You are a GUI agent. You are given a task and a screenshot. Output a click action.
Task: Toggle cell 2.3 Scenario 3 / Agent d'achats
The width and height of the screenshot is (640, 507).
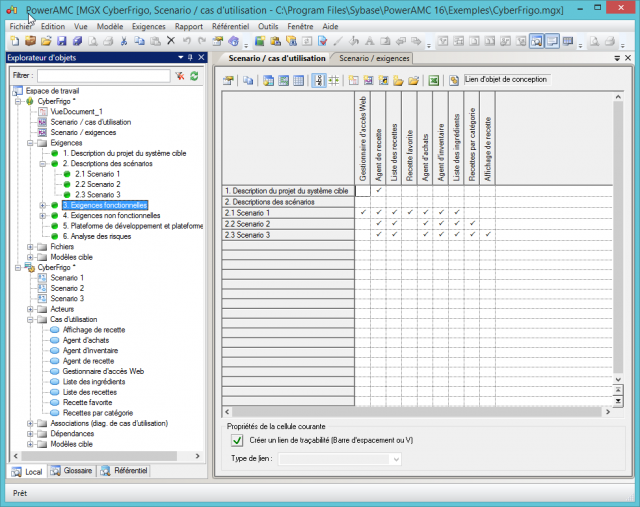(425, 235)
